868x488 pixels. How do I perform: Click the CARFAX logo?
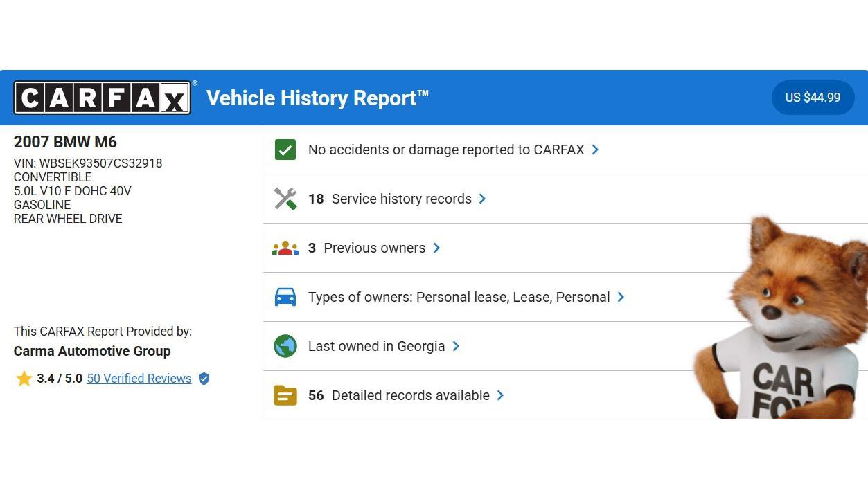[103, 98]
